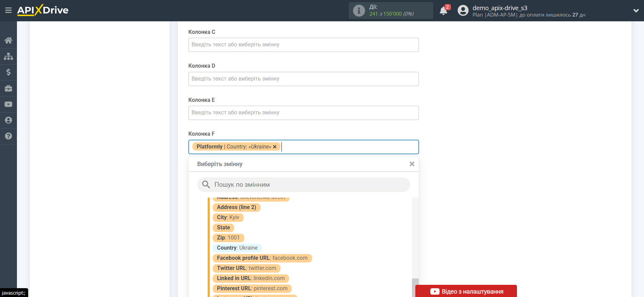
Task: Click the demo_apix-drive_s3 account name
Action: click(500, 8)
